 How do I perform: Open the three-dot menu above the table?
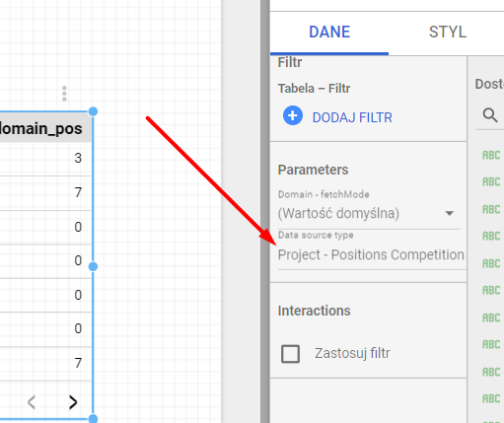64,94
